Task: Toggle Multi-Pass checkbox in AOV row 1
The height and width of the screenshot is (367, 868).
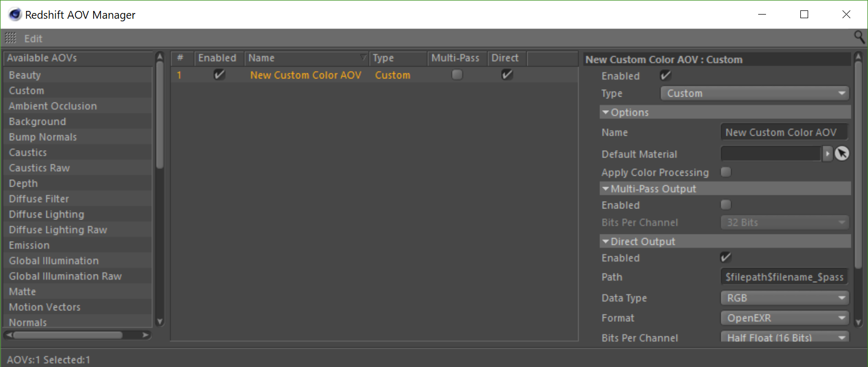Action: 457,75
